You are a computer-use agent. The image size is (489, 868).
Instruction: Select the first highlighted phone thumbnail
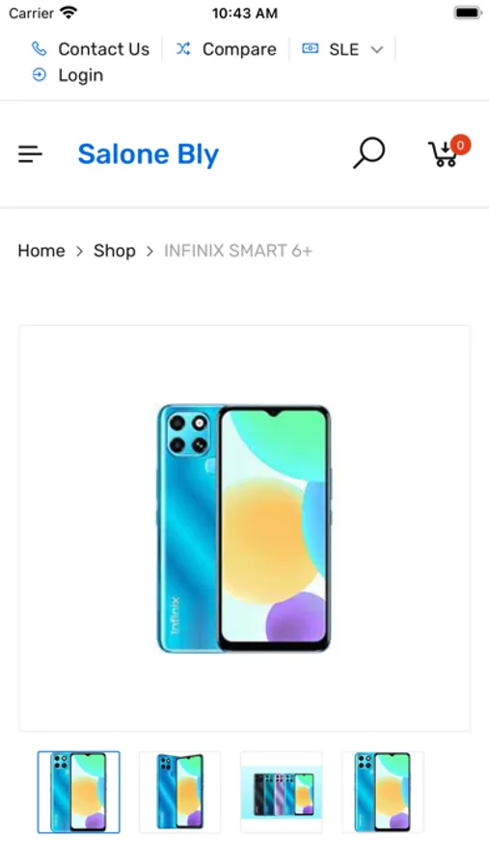[79, 792]
